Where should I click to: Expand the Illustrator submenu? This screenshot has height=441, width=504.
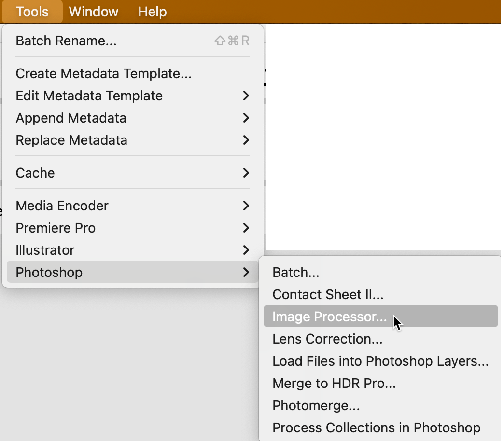click(x=44, y=250)
